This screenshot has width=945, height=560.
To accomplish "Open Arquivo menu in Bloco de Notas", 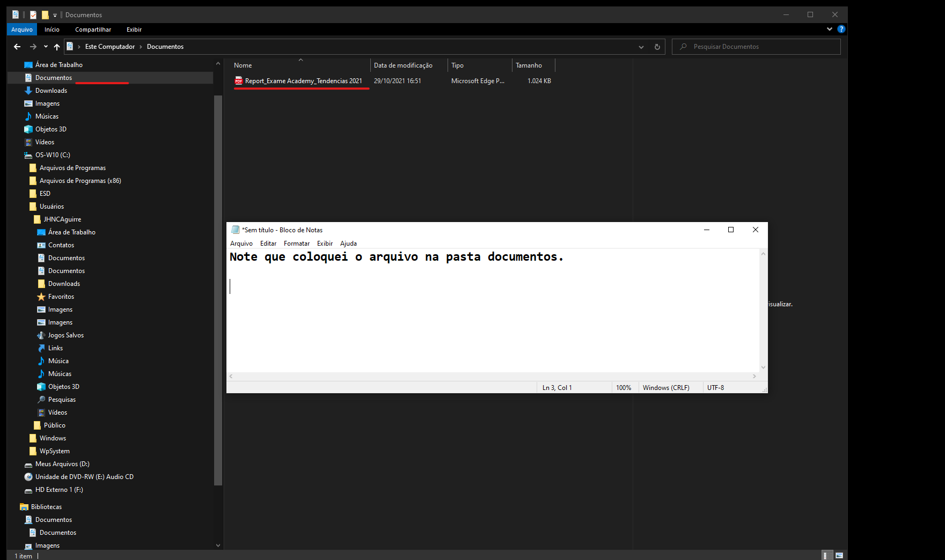I will pyautogui.click(x=241, y=244).
